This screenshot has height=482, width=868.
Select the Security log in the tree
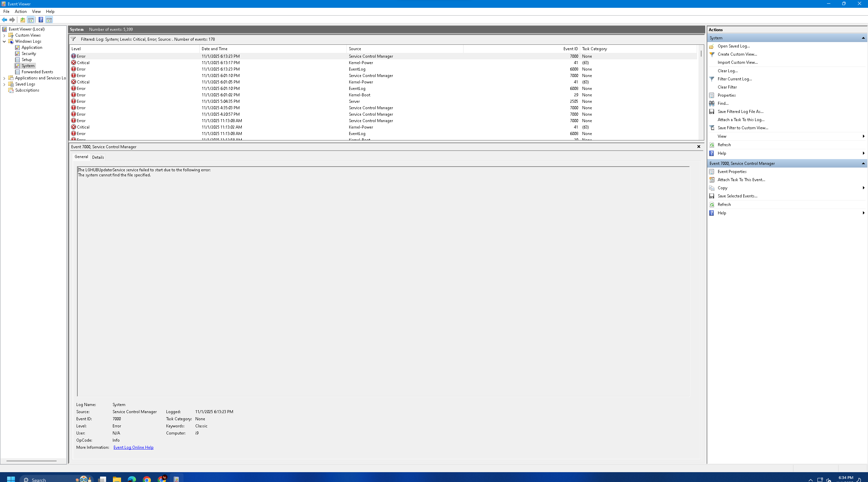coord(29,54)
